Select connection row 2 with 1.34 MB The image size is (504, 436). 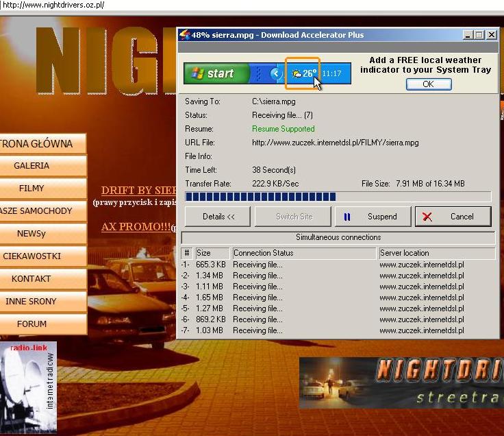pos(338,276)
